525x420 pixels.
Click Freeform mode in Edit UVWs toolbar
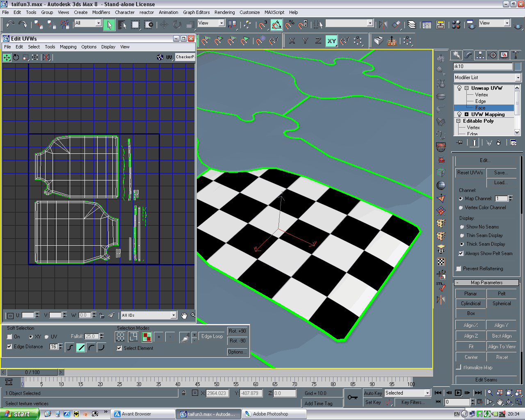pos(35,57)
